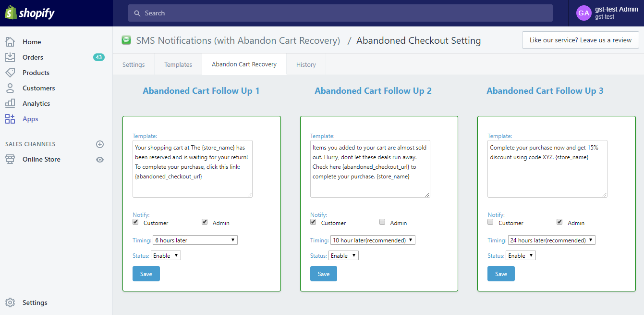Click the orders count badge 43
This screenshot has width=644, height=315.
coord(99,57)
